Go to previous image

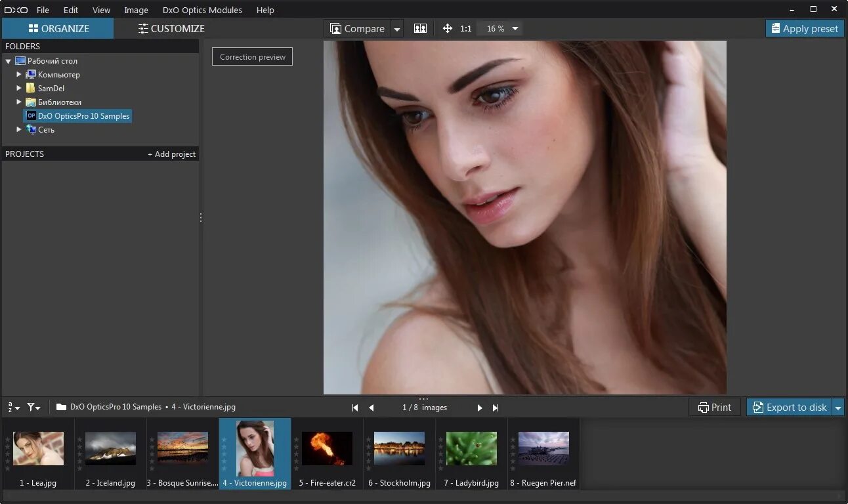(x=371, y=408)
